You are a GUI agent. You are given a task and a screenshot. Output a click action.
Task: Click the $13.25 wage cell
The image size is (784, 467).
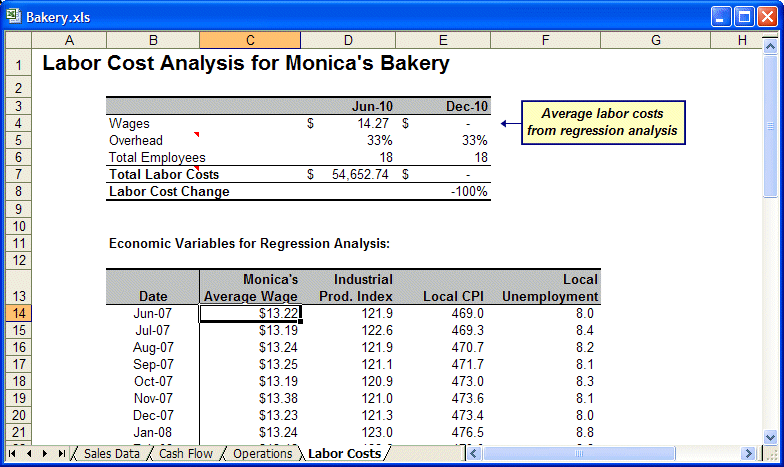tap(278, 364)
